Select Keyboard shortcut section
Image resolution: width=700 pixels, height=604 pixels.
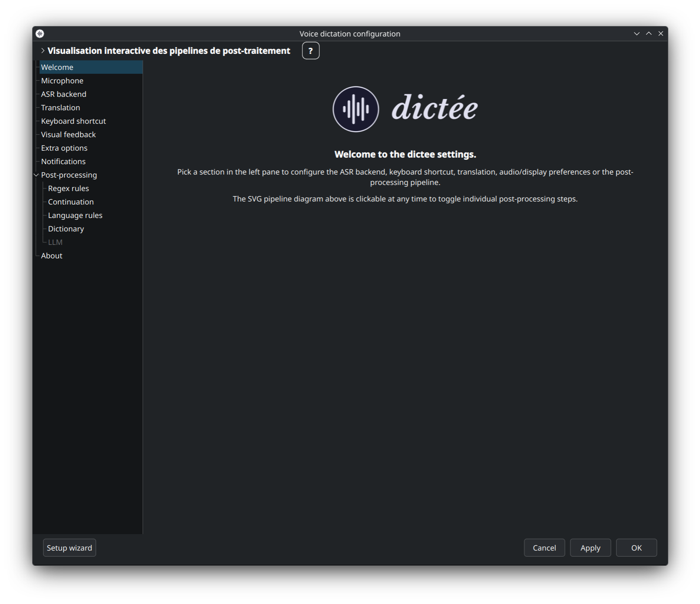click(x=73, y=121)
